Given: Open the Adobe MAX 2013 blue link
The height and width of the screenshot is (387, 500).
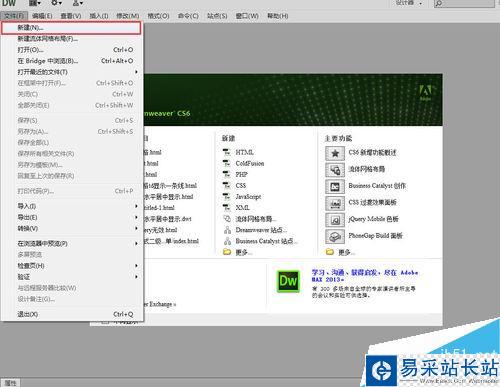Looking at the screenshot, I should 365,276.
